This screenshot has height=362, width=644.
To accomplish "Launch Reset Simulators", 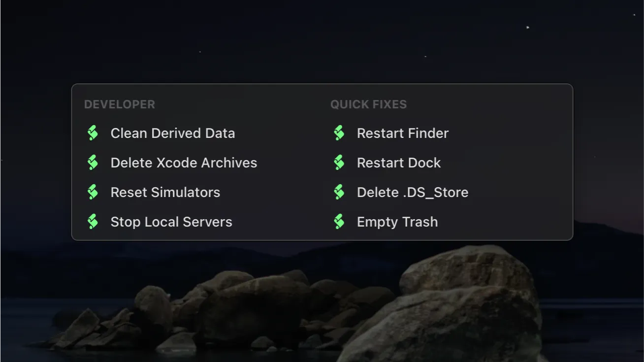I will click(165, 192).
